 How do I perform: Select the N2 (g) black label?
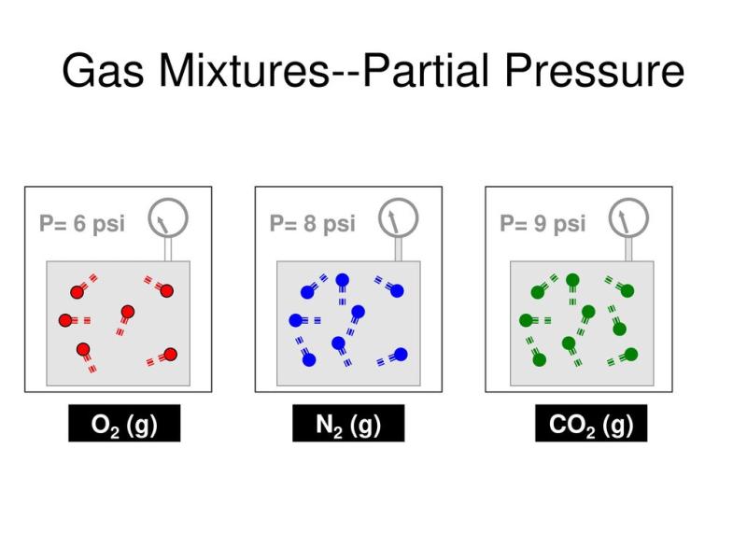pyautogui.click(x=348, y=424)
